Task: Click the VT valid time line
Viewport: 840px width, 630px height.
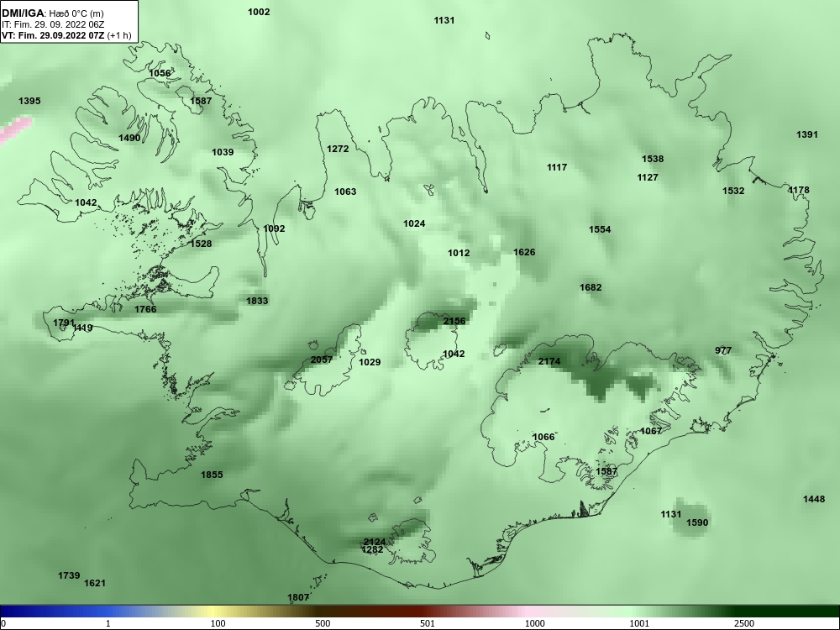Action: 66,35
